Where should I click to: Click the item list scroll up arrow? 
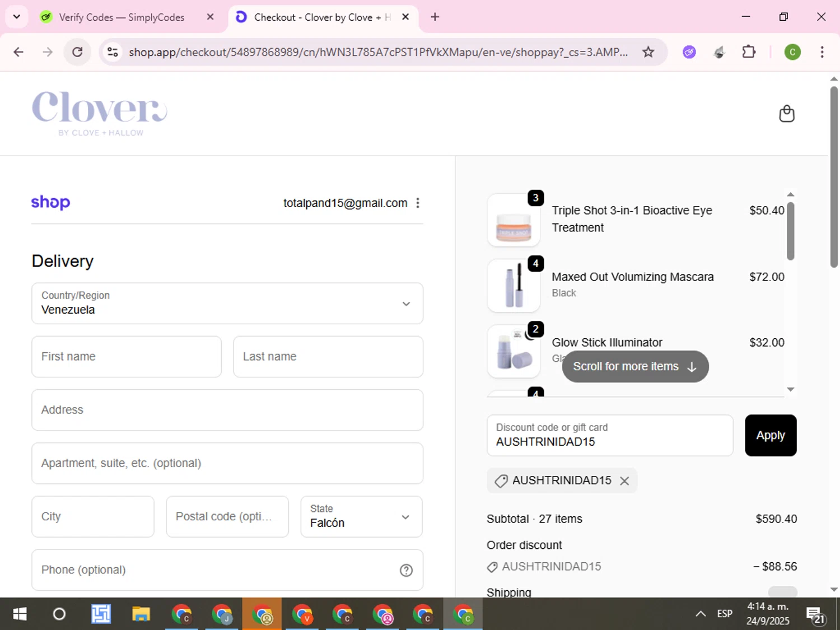[790, 194]
